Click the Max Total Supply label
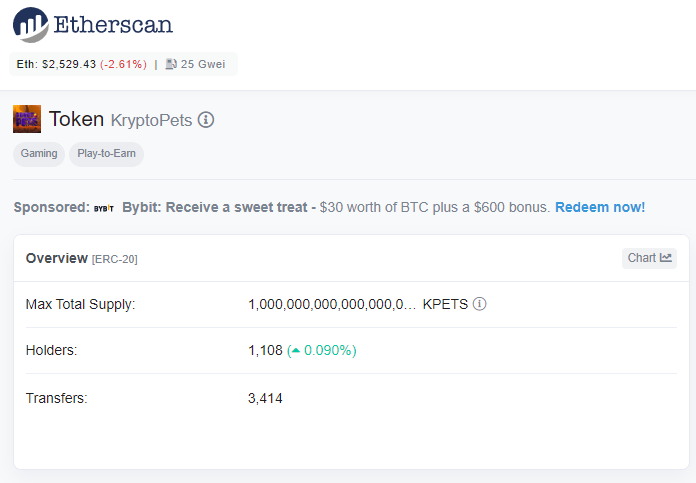Image resolution: width=696 pixels, height=483 pixels. [x=80, y=304]
